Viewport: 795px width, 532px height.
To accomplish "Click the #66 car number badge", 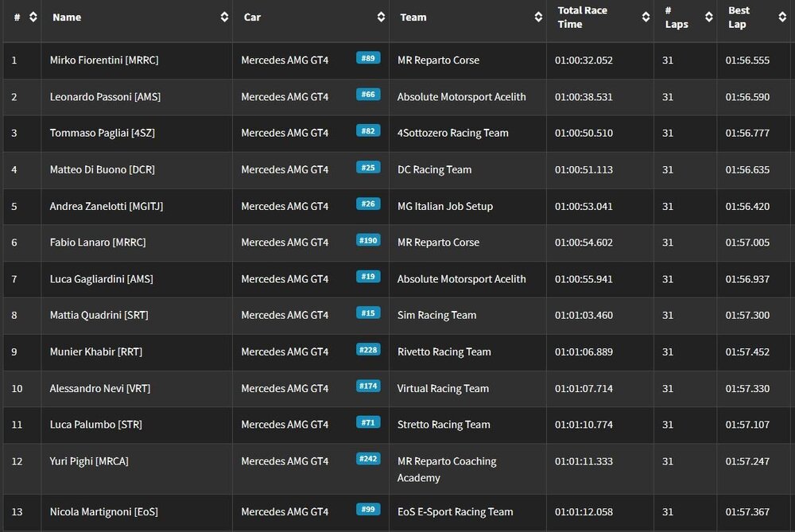I will click(368, 95).
